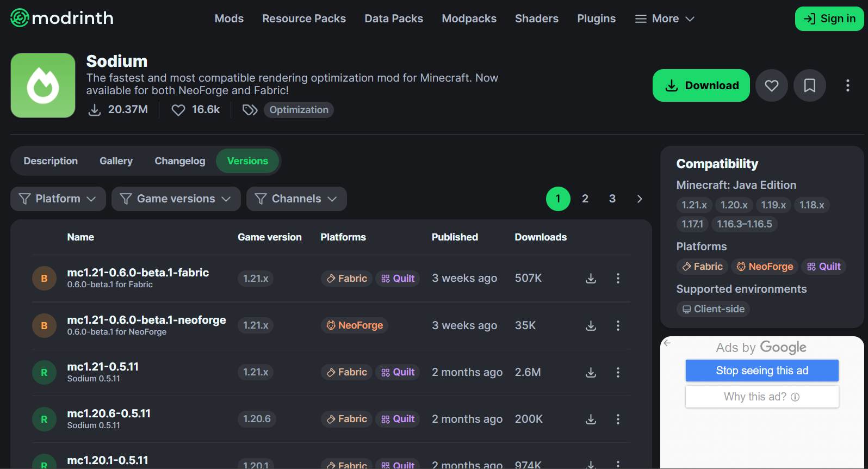Viewport: 868px width, 469px height.
Task: Bookmark Sodium with the save icon
Action: pos(809,85)
